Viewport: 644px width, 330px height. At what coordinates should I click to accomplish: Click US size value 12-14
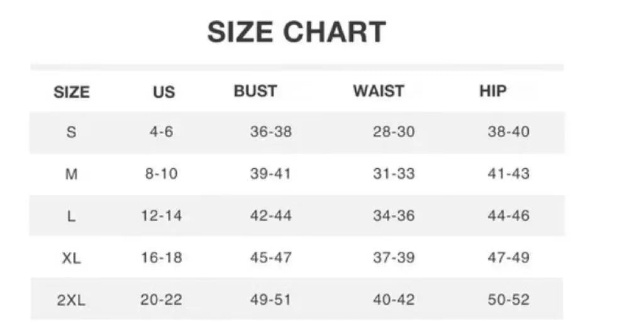tap(161, 216)
